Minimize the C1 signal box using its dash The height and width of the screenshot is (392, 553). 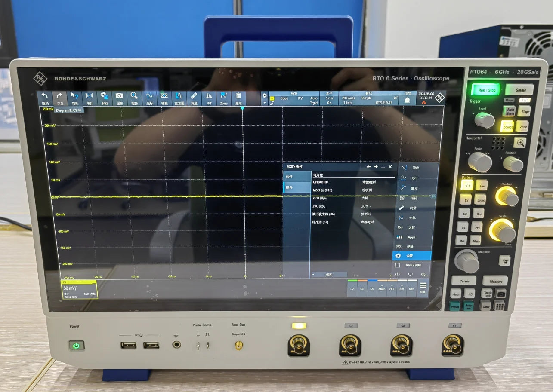click(x=94, y=282)
